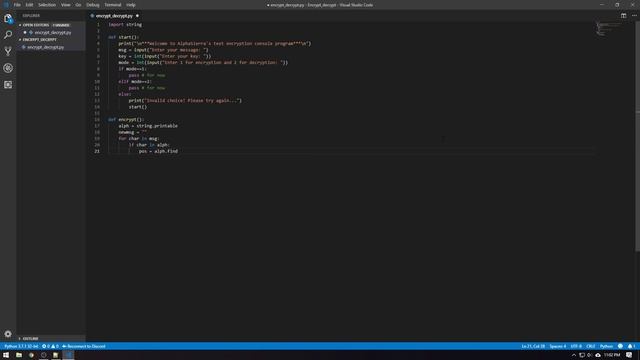Open the File menu
The height and width of the screenshot is (360, 640).
pyautogui.click(x=17, y=5)
